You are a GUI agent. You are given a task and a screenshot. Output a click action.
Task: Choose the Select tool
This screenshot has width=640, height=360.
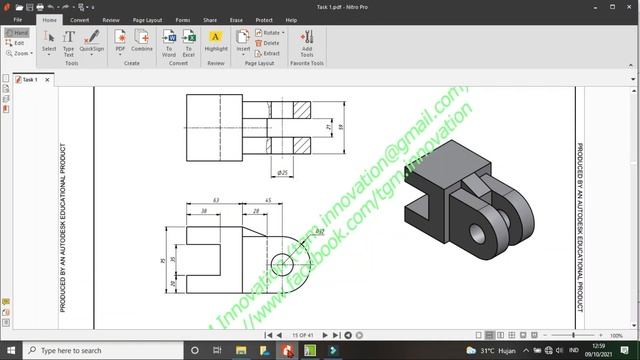(49, 40)
